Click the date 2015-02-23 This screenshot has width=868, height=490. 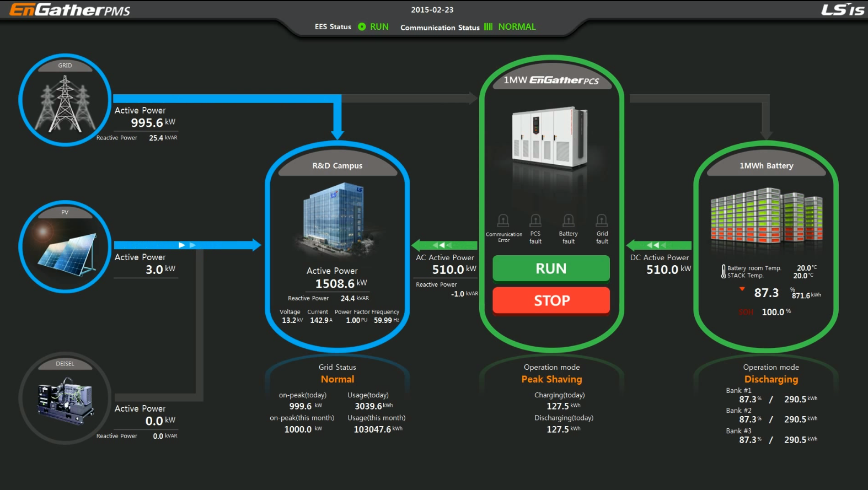[432, 10]
